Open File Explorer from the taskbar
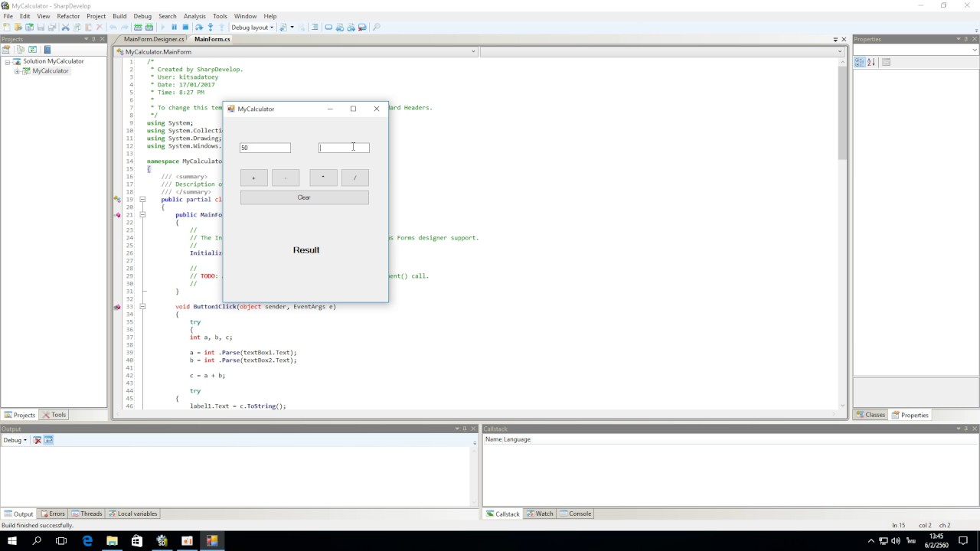The width and height of the screenshot is (980, 551). [x=112, y=541]
